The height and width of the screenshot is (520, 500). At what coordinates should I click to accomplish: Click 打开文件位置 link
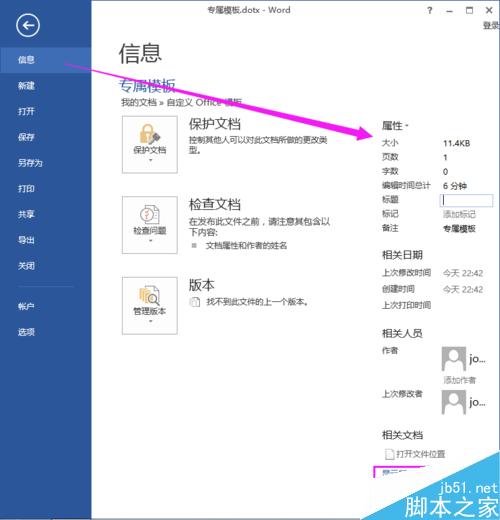tap(421, 454)
